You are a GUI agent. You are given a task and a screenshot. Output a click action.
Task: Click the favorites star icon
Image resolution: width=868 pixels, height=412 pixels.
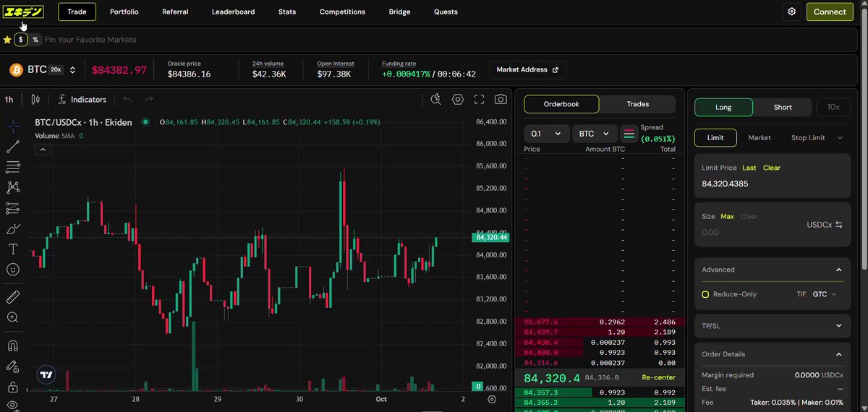coord(7,40)
